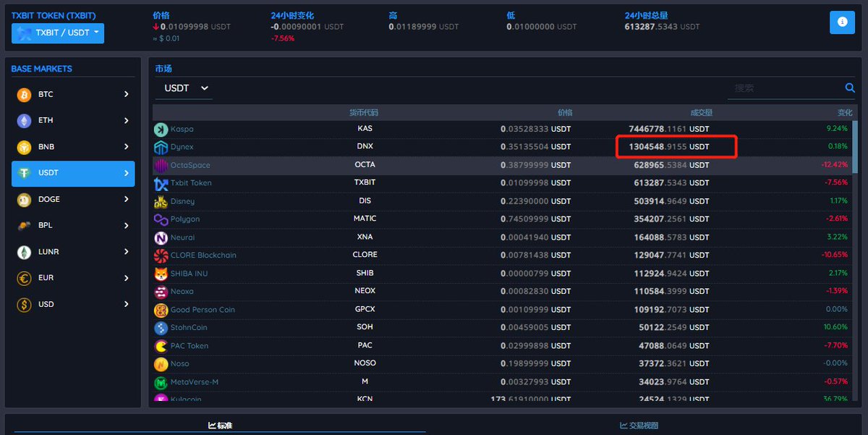Click the Bitcoin coin icon
This screenshot has height=435, width=868.
(x=25, y=95)
